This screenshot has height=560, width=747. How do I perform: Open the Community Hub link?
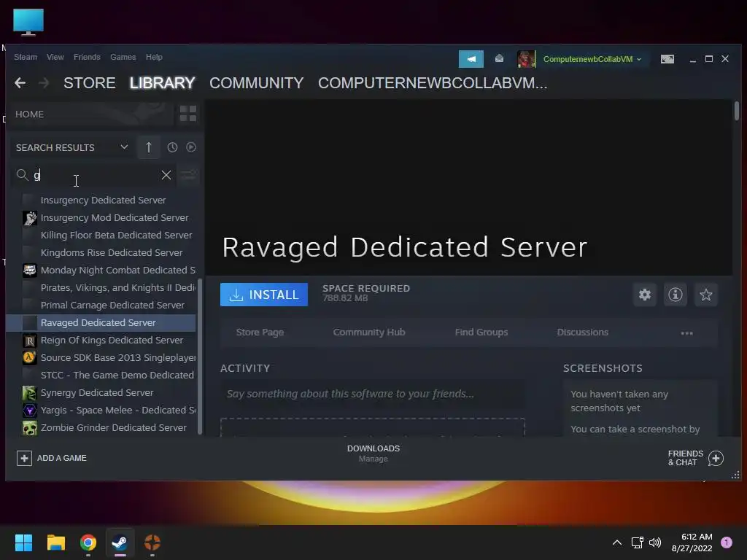coord(368,332)
